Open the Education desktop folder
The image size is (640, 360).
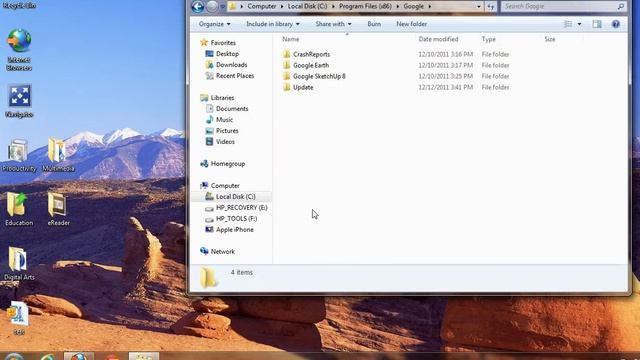19,210
